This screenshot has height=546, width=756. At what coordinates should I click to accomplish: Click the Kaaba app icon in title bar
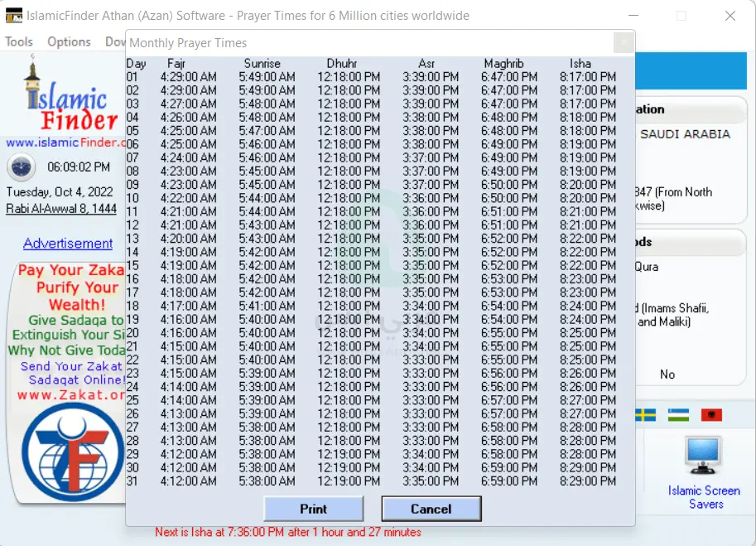14,16
